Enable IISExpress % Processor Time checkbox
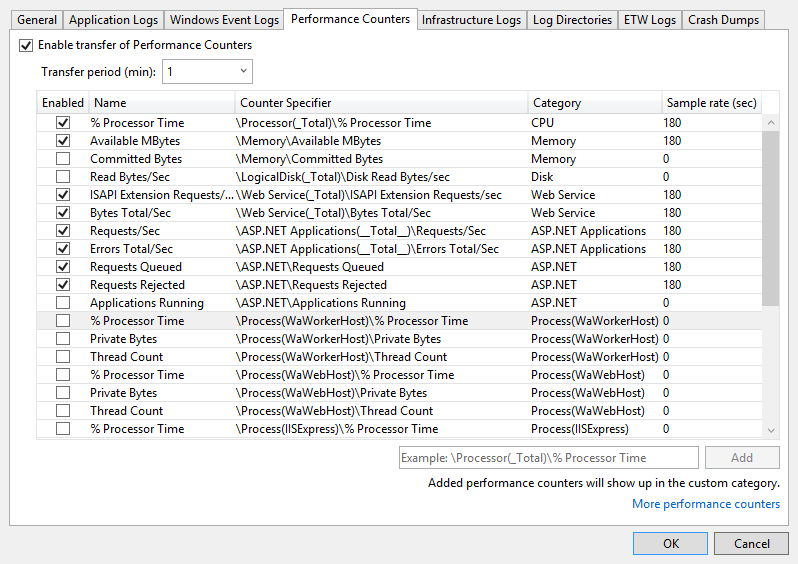Screen dimensions: 798x564 coord(63,429)
